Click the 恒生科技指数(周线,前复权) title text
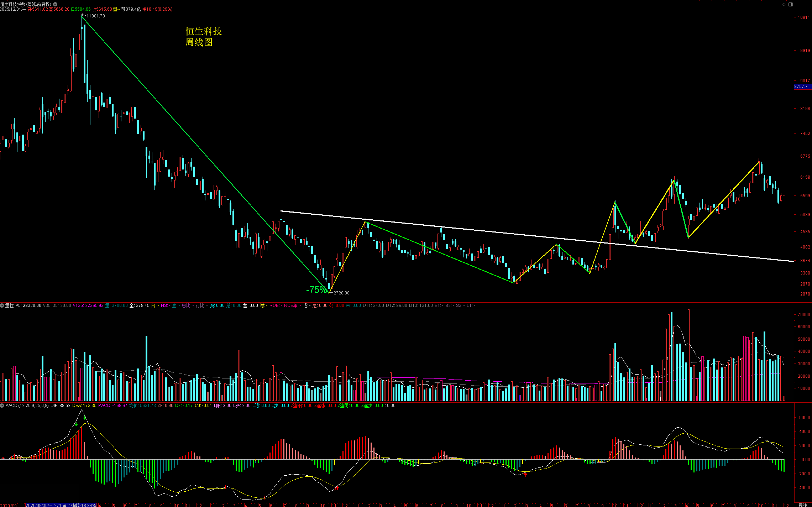Screen dimensions: 812x507 pyautogui.click(x=26, y=4)
